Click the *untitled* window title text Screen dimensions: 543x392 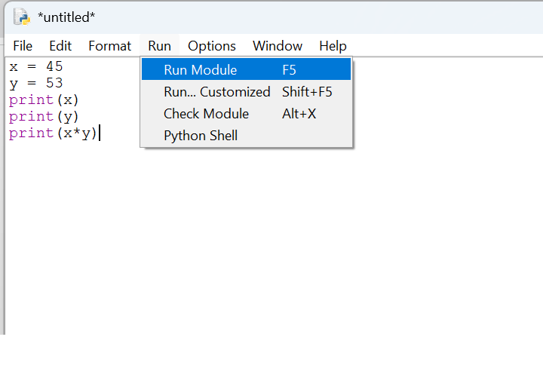point(66,17)
